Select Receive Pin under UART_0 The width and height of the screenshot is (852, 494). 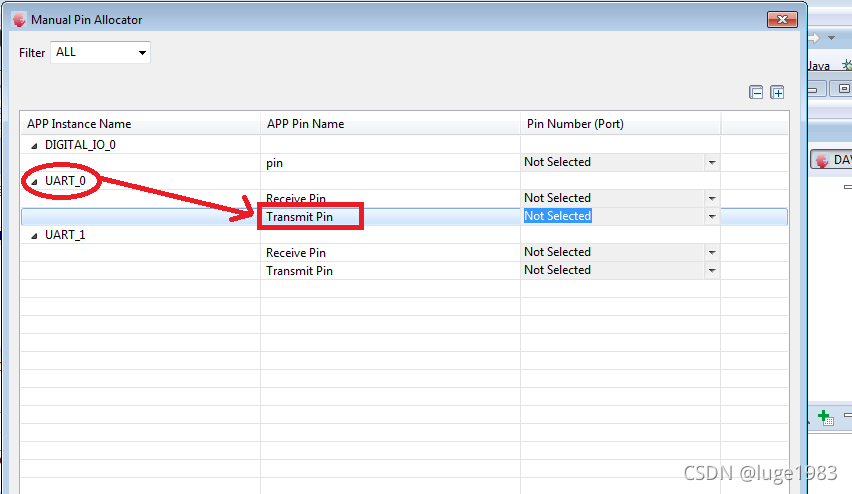coord(296,198)
